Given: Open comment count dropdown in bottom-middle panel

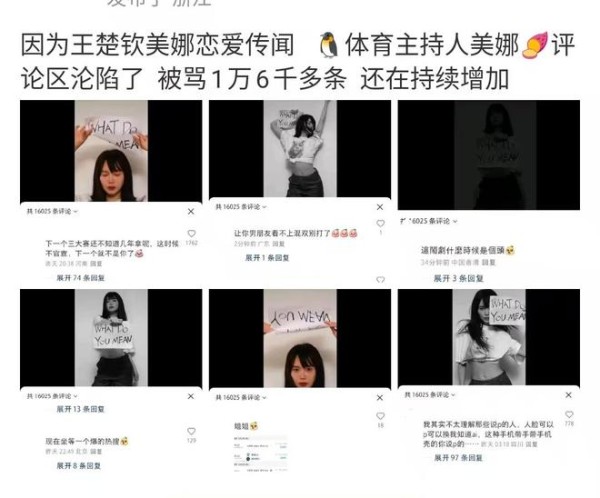Looking at the screenshot, I should pos(241,398).
